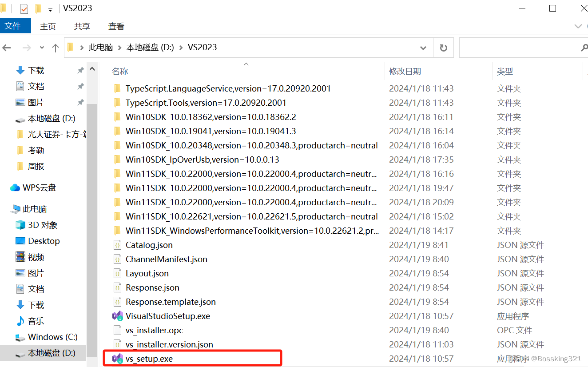Maximize the VS2023 window
The width and height of the screenshot is (588, 367).
click(552, 8)
